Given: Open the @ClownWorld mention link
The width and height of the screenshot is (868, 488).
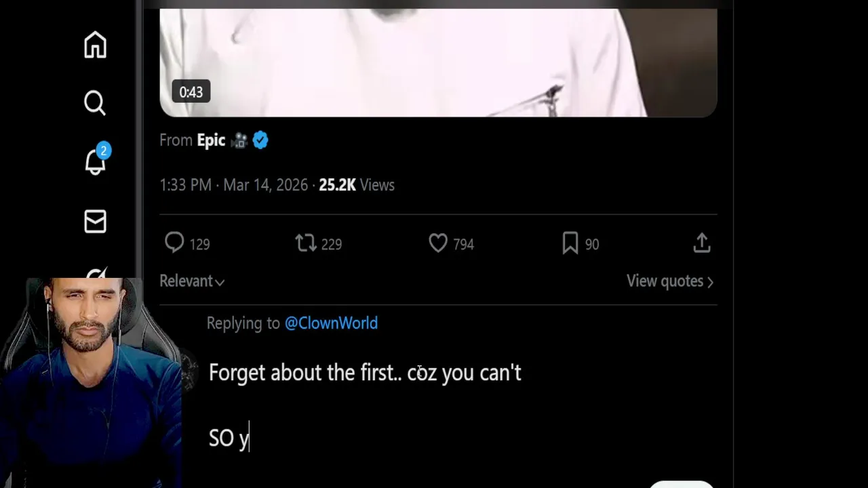Looking at the screenshot, I should coord(331,323).
